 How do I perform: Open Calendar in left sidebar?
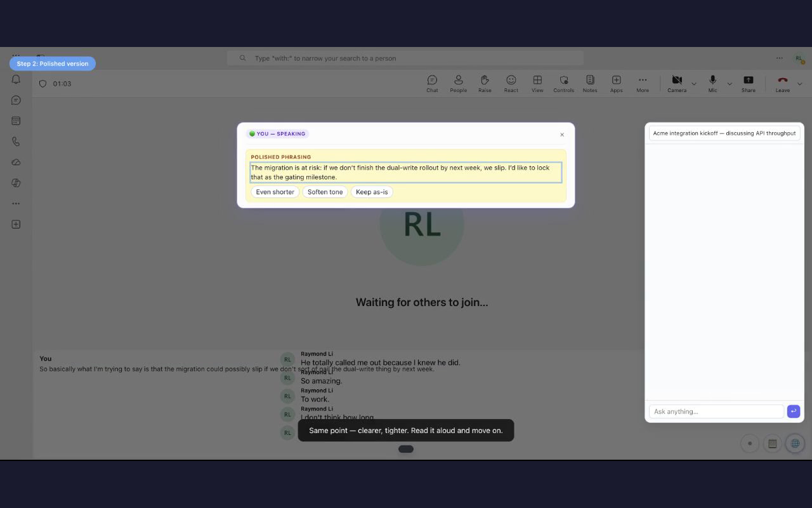click(16, 121)
